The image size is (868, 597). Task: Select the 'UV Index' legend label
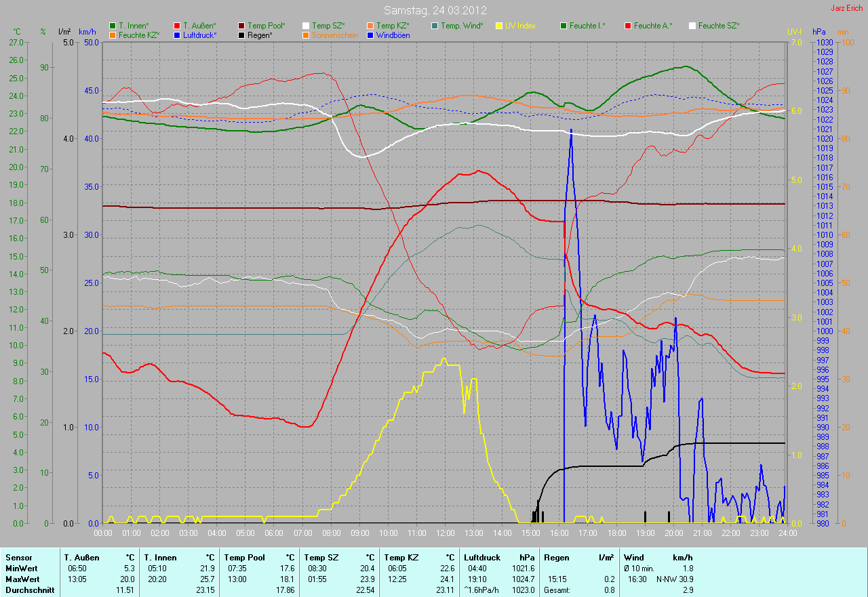(x=521, y=26)
